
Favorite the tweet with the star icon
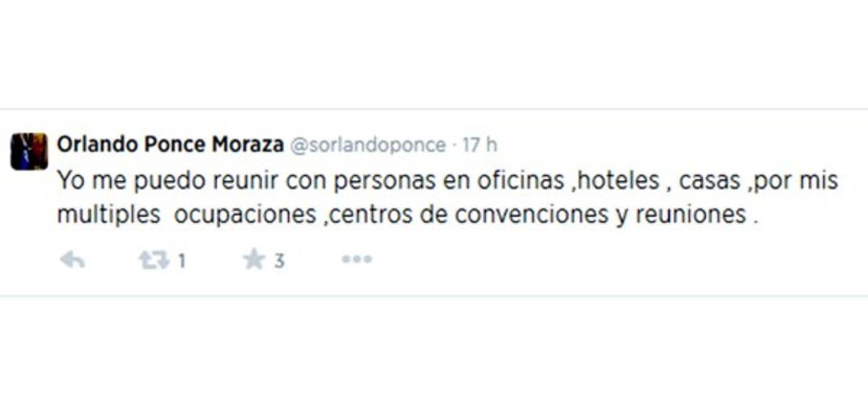254,260
